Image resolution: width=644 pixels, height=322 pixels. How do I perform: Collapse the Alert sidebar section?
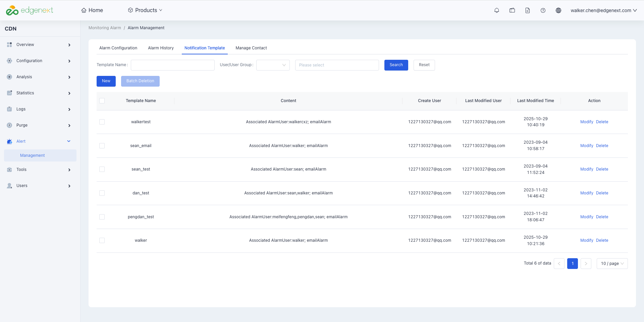coord(69,141)
